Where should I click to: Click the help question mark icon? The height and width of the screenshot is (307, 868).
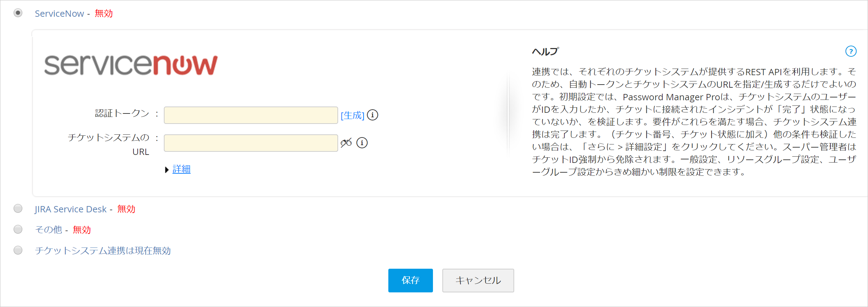pyautogui.click(x=851, y=52)
